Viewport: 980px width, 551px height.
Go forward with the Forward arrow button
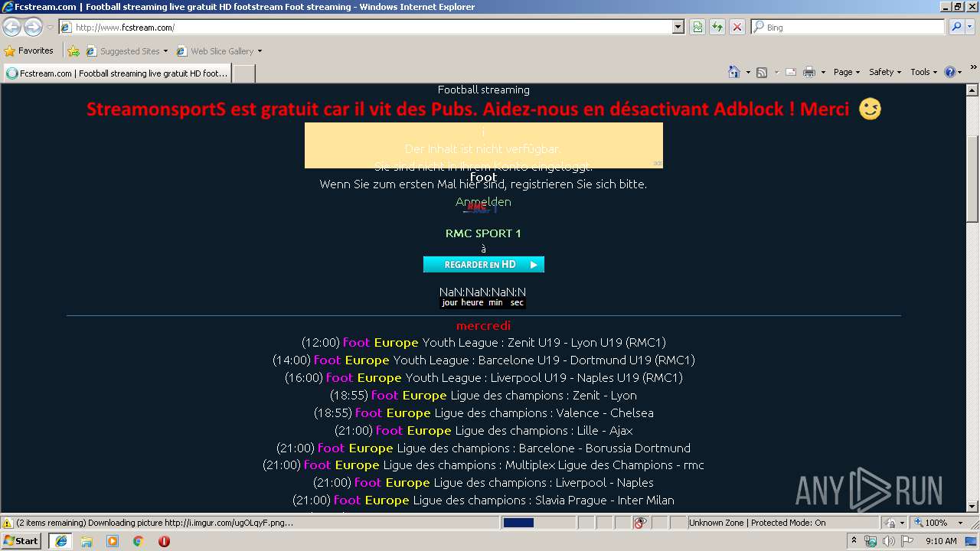tap(33, 27)
